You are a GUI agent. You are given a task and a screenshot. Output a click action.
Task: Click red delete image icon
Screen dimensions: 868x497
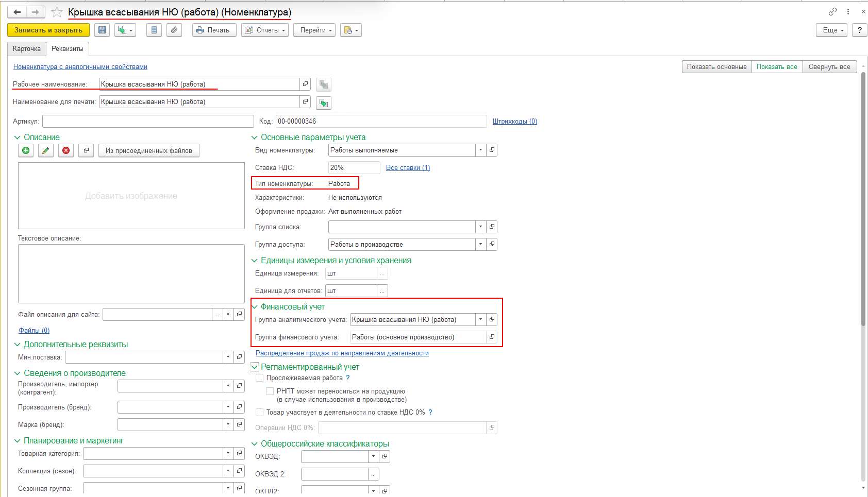[66, 150]
